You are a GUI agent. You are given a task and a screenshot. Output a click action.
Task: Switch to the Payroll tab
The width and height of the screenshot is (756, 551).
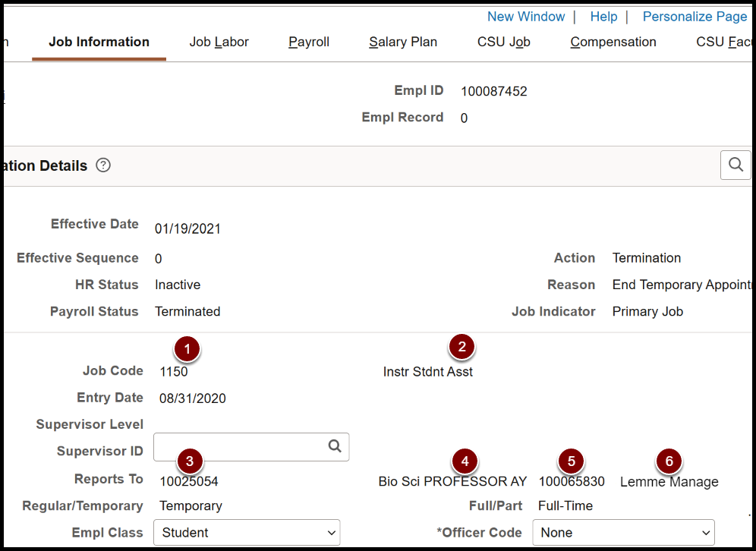[309, 43]
